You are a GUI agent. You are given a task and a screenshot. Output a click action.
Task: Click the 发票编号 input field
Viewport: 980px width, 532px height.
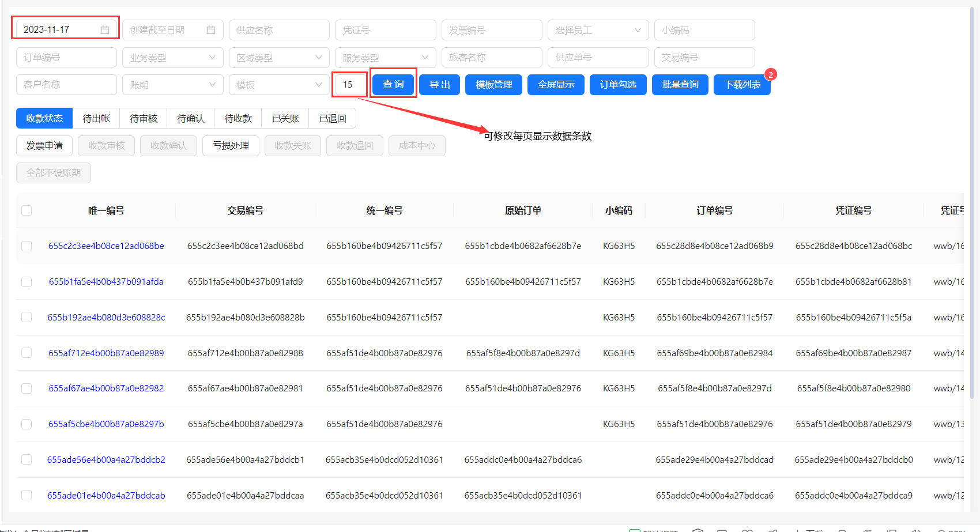point(492,30)
